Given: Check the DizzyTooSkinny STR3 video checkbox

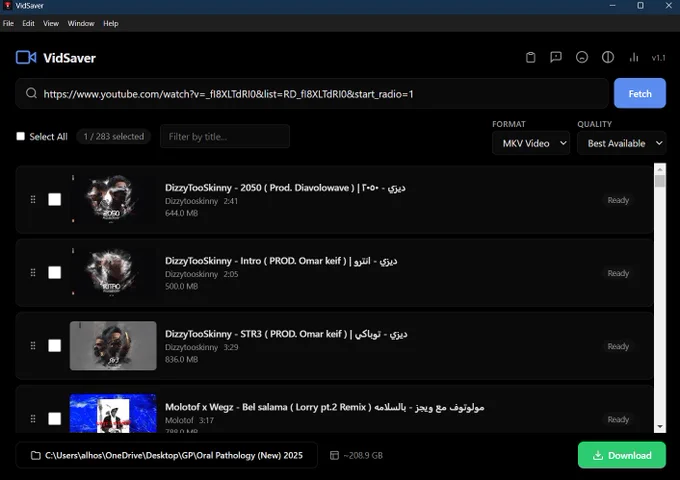Looking at the screenshot, I should click(x=55, y=346).
